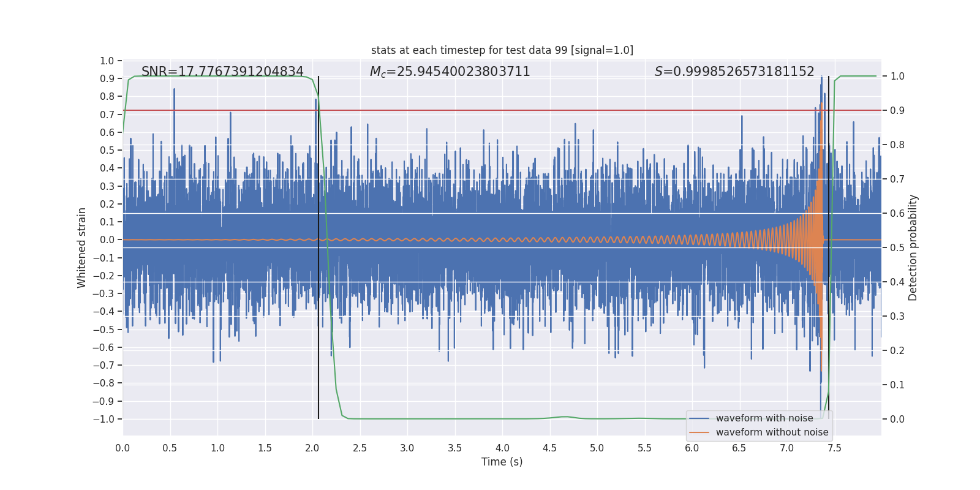This screenshot has height=490, width=980.
Task: Select the S=0.9998526573181152 annotation
Action: (734, 72)
